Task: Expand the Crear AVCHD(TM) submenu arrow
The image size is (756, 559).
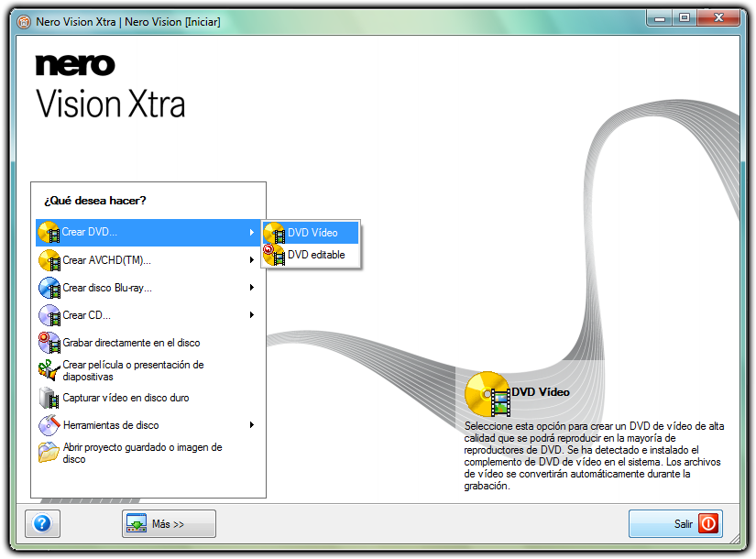Action: point(252,260)
